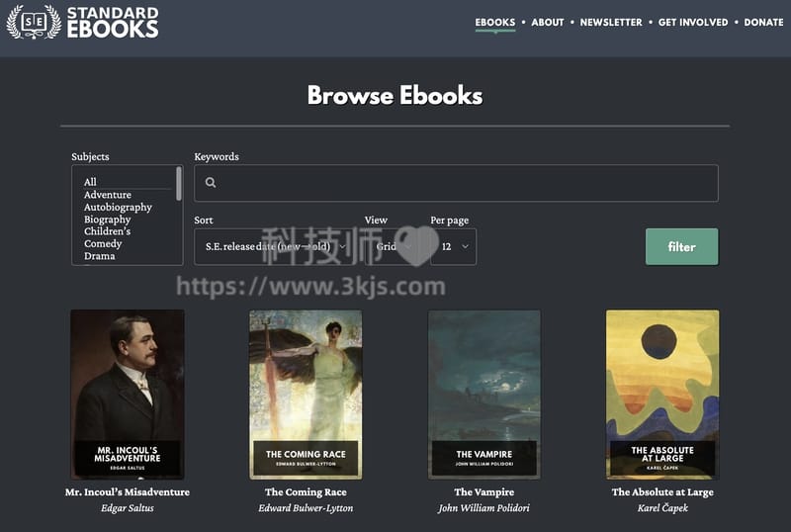Click the Subjects list scrollbar
The width and height of the screenshot is (791, 532).
click(179, 184)
